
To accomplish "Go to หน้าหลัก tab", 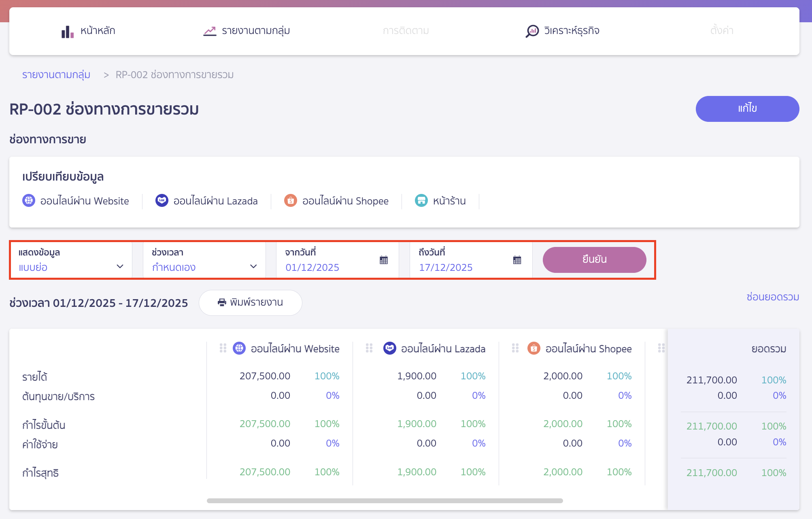I will 98,31.
